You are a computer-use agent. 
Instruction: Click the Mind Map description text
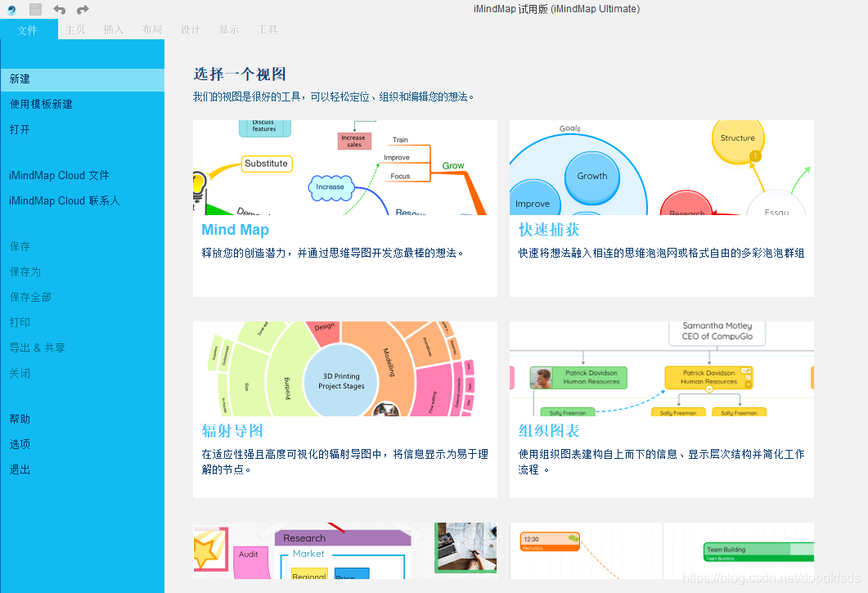click(333, 253)
